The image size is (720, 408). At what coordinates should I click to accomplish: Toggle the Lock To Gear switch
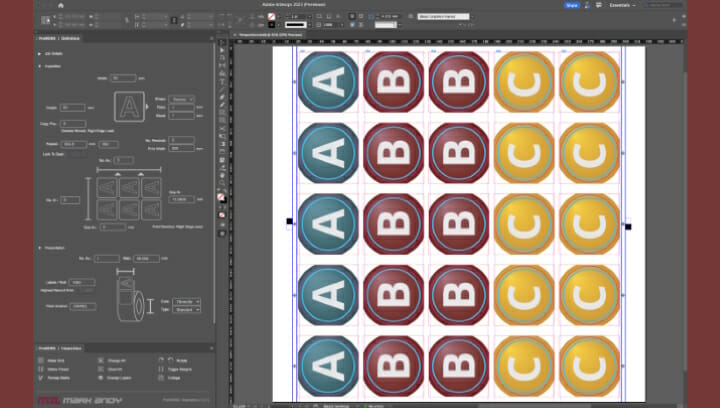tap(77, 154)
